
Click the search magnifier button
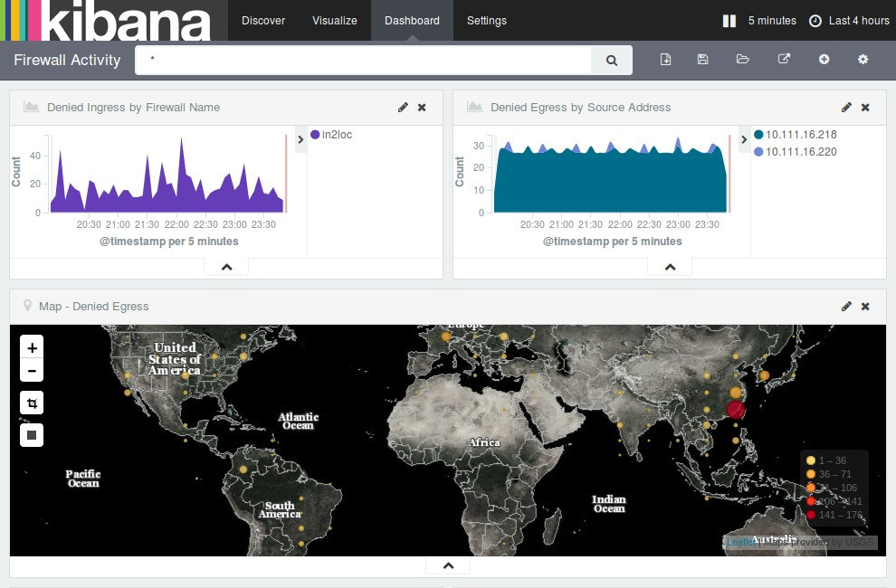612,61
